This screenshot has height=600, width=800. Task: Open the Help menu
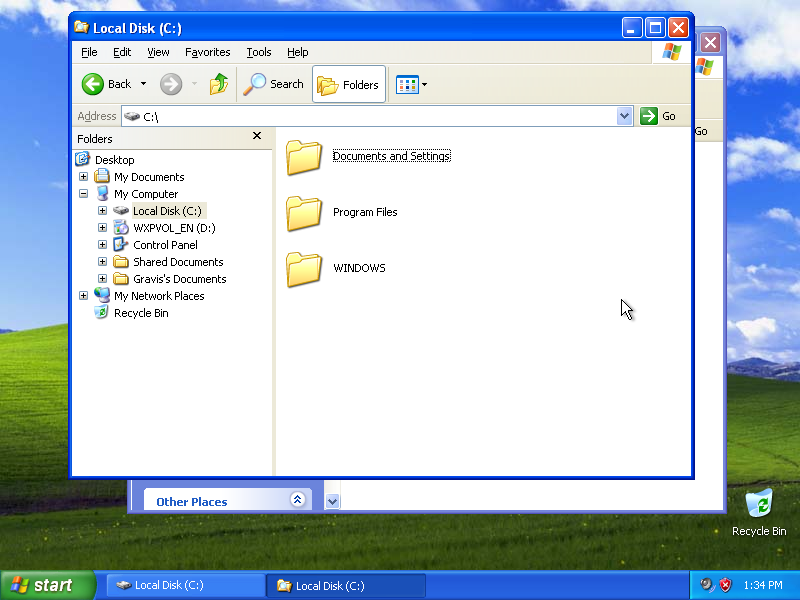(x=297, y=52)
